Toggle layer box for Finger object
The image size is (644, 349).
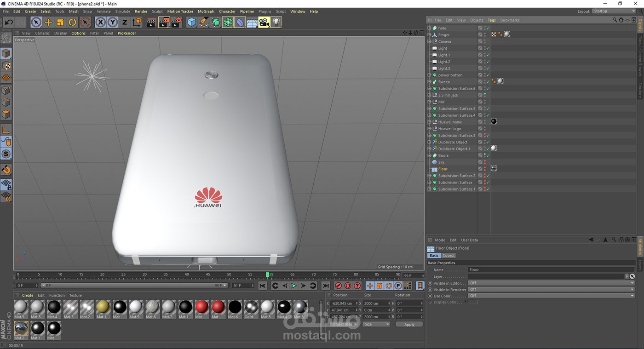tap(480, 35)
